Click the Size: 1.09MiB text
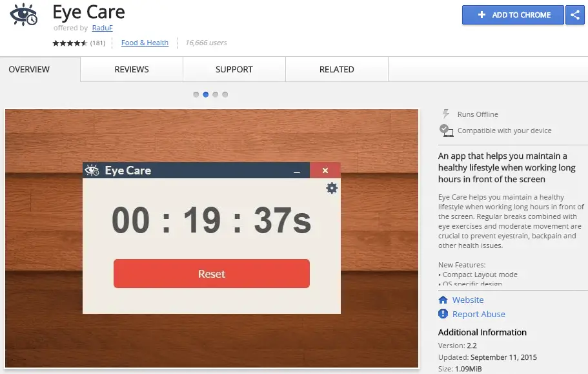Image resolution: width=588 pixels, height=374 pixels. point(460,369)
